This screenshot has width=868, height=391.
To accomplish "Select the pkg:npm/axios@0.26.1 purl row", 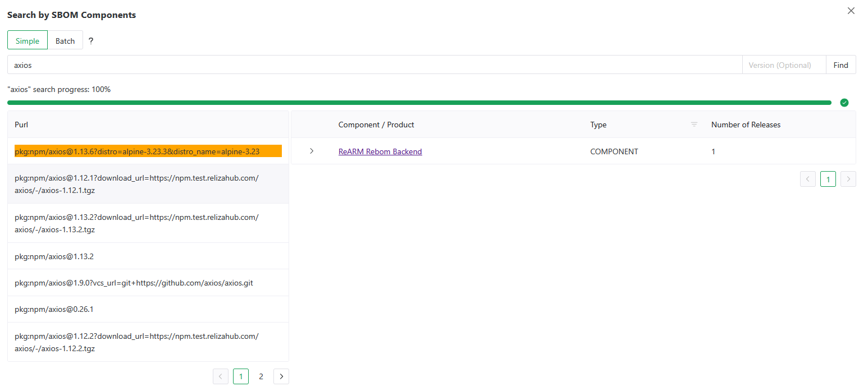I will 54,309.
